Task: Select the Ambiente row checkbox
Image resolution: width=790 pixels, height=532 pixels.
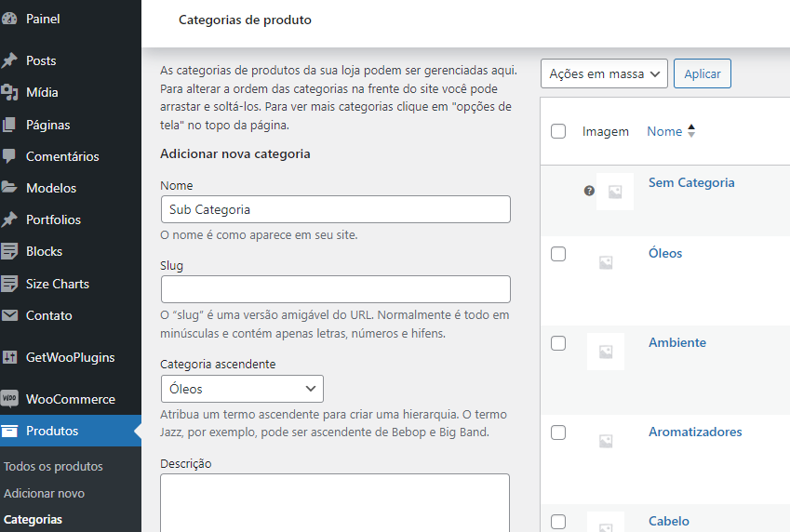Action: tap(558, 343)
